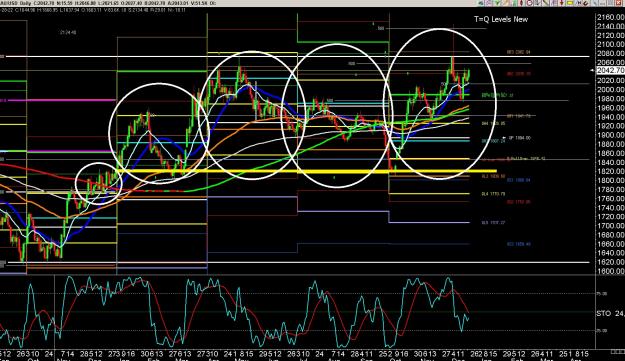Select the diagonal line drawing tool
Image resolution: width=625 pixels, height=361 pixels.
[x=545, y=3]
